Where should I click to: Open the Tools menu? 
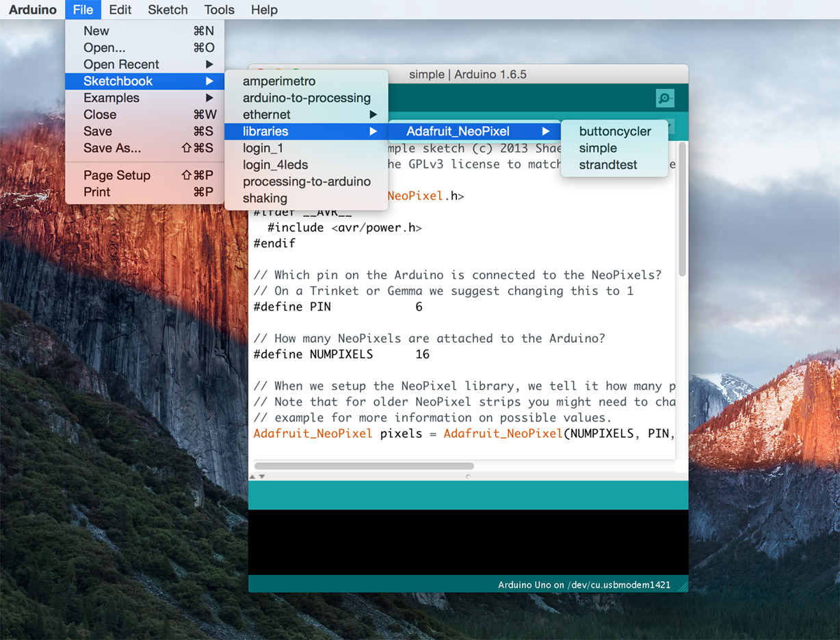219,10
